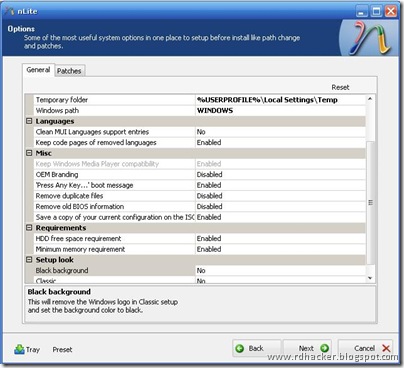Edit the Temporary folder path value
The image size is (404, 368).
click(280, 100)
